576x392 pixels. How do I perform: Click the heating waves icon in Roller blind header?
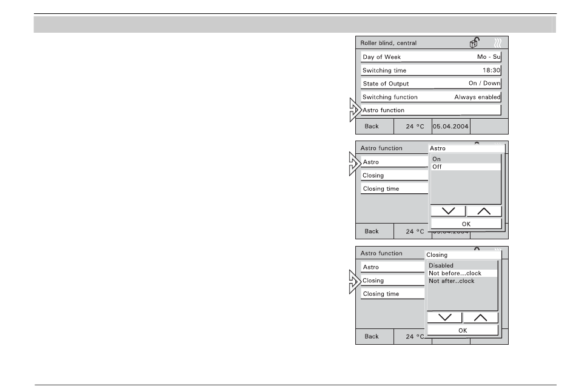pos(497,43)
